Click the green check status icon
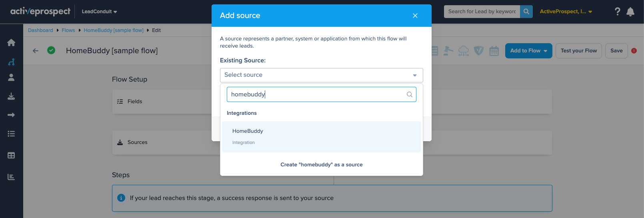 pyautogui.click(x=51, y=50)
